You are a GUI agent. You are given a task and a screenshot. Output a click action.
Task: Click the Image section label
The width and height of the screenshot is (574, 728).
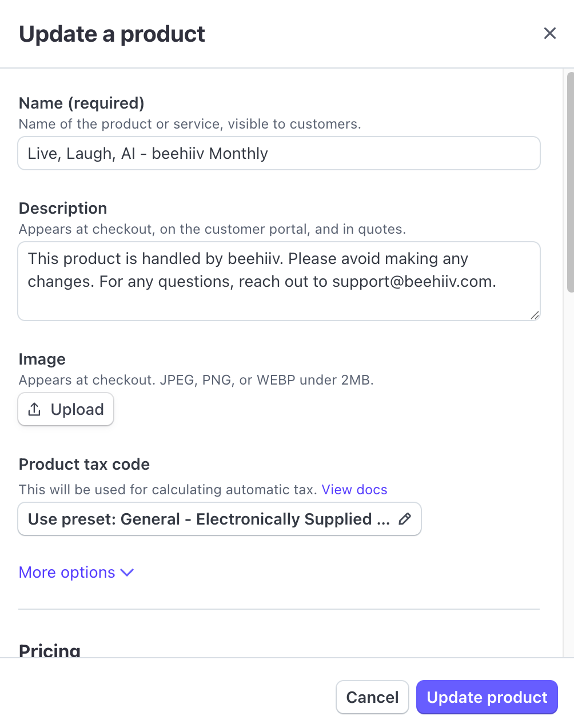point(42,359)
